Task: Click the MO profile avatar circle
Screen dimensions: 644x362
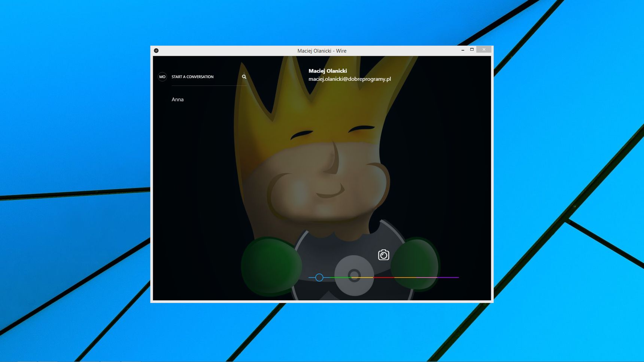Action: [162, 77]
